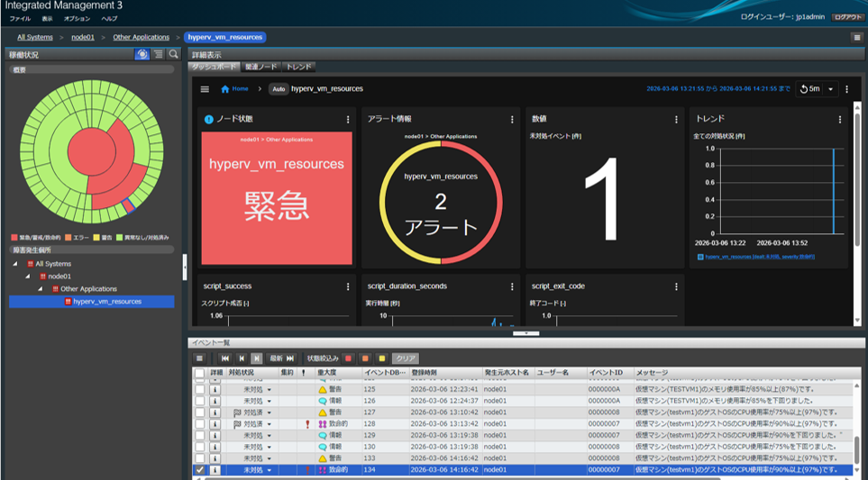
Task: Open detail info for event 128
Action: pos(215,424)
